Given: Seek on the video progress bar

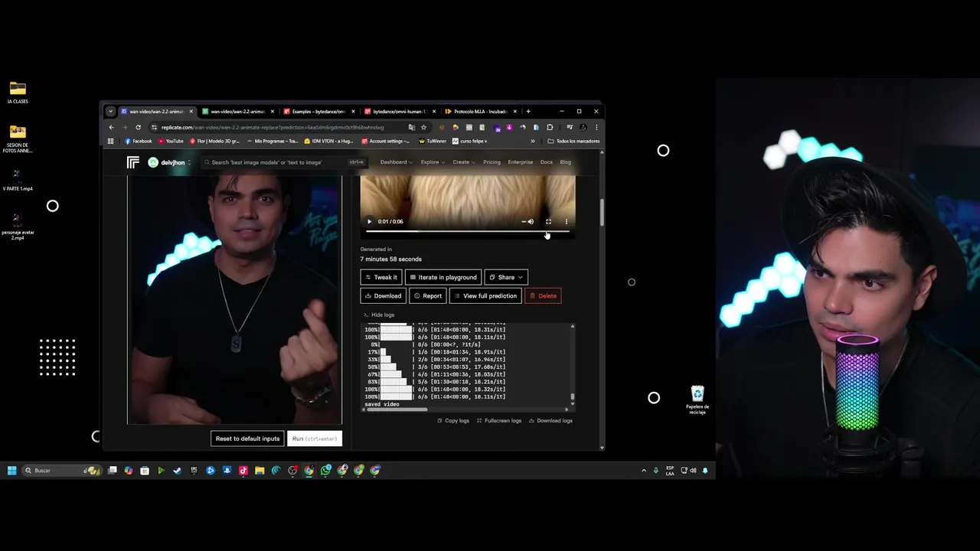Looking at the screenshot, I should point(467,230).
